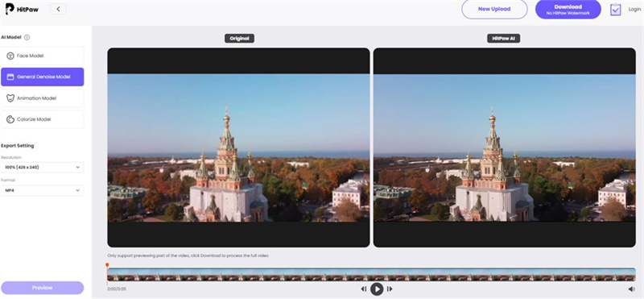Play the video with the play button
The image size is (644, 299).
(377, 289)
